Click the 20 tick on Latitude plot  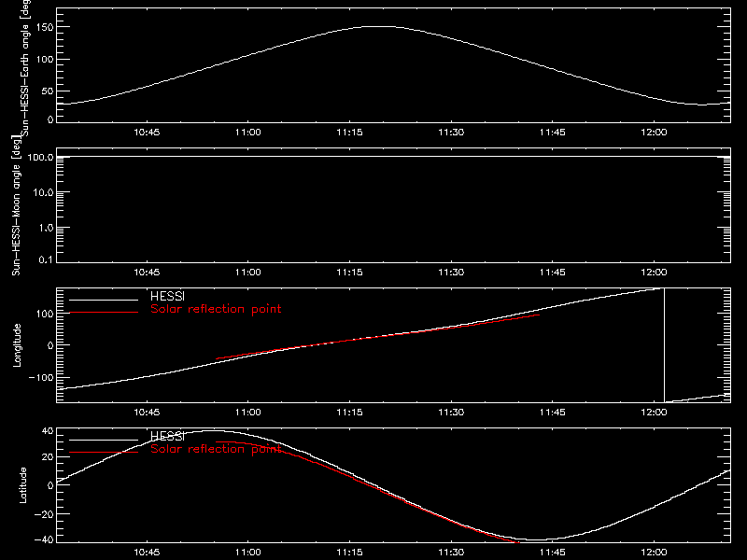pos(49,457)
